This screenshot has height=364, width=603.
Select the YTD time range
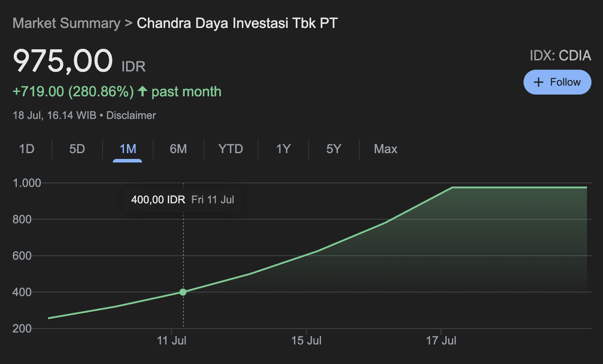click(230, 149)
